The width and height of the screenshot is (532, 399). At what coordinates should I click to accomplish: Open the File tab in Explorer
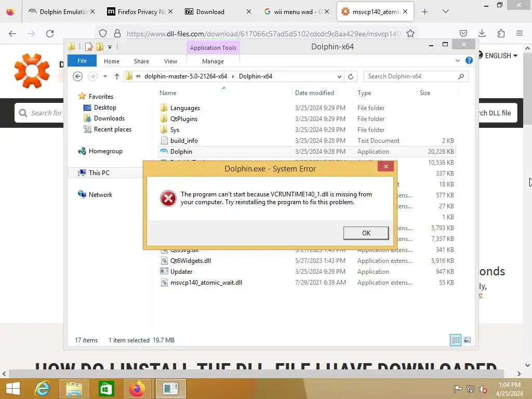coord(82,61)
